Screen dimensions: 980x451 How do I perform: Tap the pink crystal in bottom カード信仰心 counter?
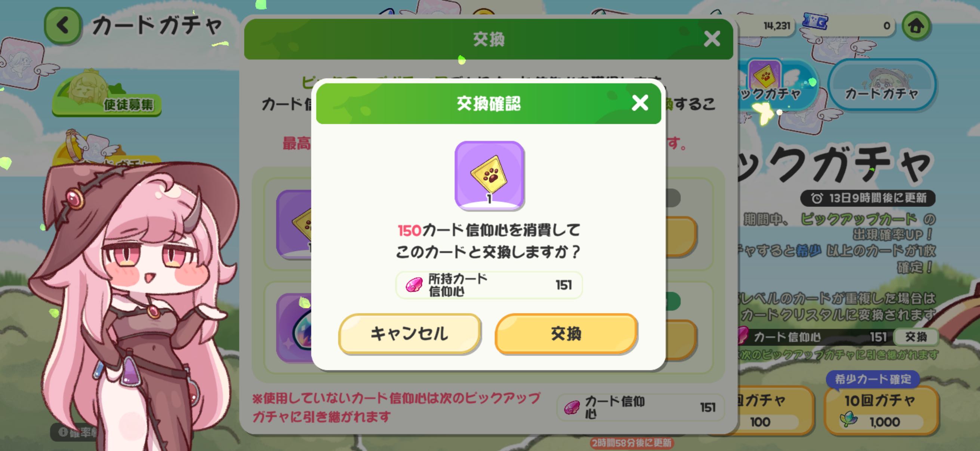point(571,408)
